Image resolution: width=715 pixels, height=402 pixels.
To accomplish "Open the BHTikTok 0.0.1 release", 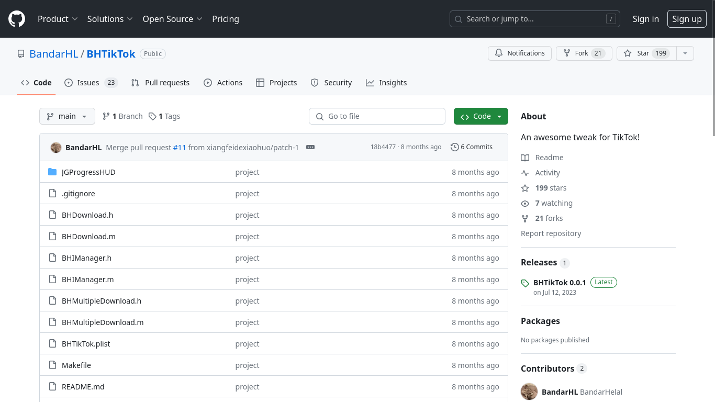I will click(x=560, y=282).
